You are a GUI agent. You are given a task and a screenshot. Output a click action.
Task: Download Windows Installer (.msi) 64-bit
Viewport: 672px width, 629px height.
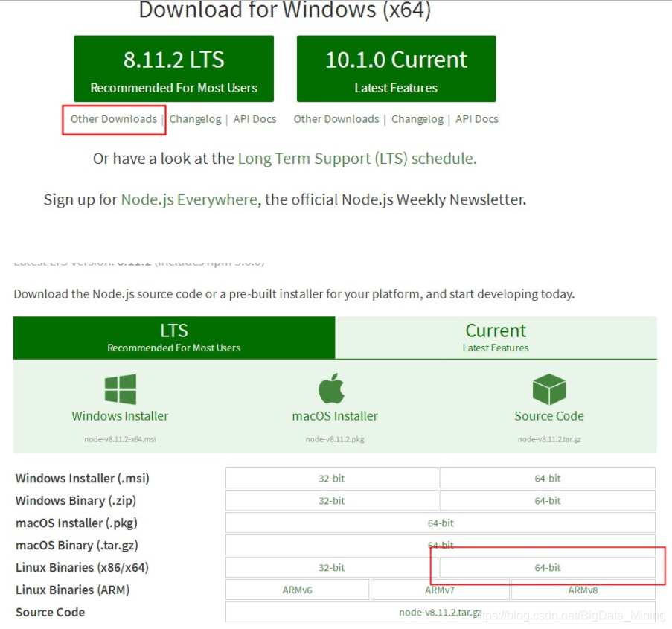coord(547,478)
